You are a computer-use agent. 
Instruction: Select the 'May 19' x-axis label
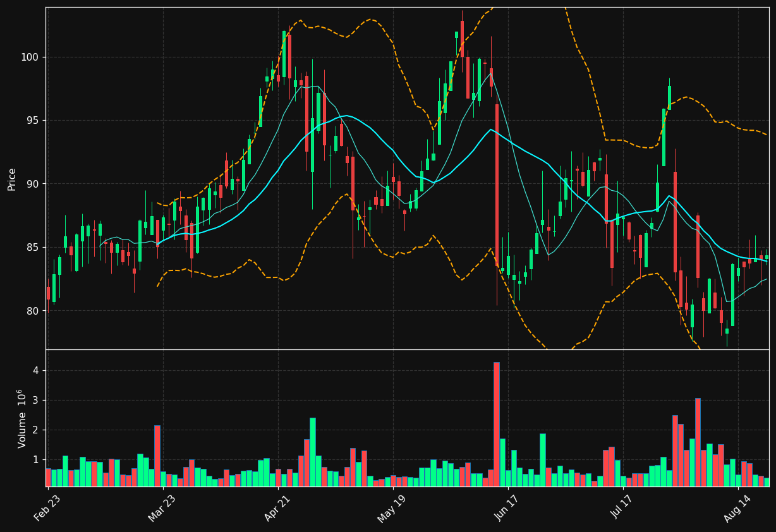pos(392,508)
